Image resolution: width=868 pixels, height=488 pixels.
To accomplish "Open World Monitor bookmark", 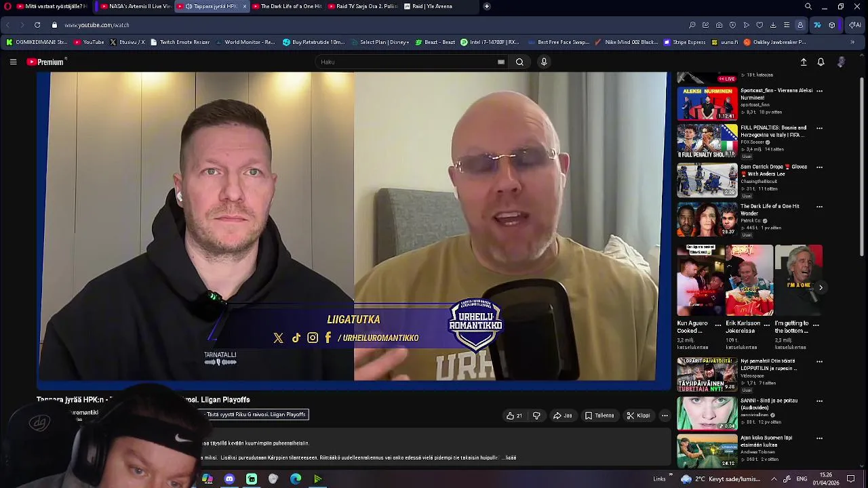I will 245,42.
